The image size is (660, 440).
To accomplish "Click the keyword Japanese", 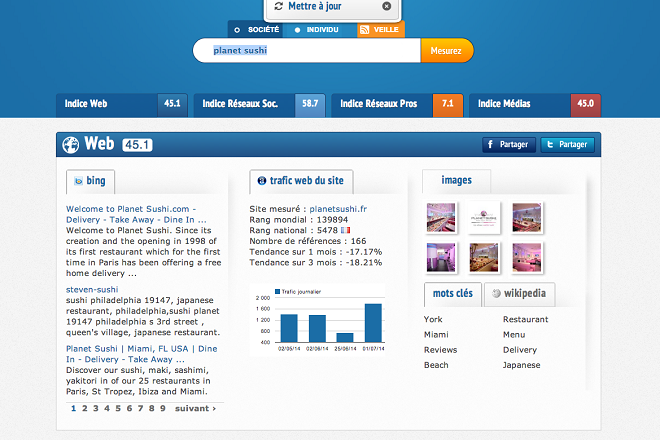I will coord(522,365).
